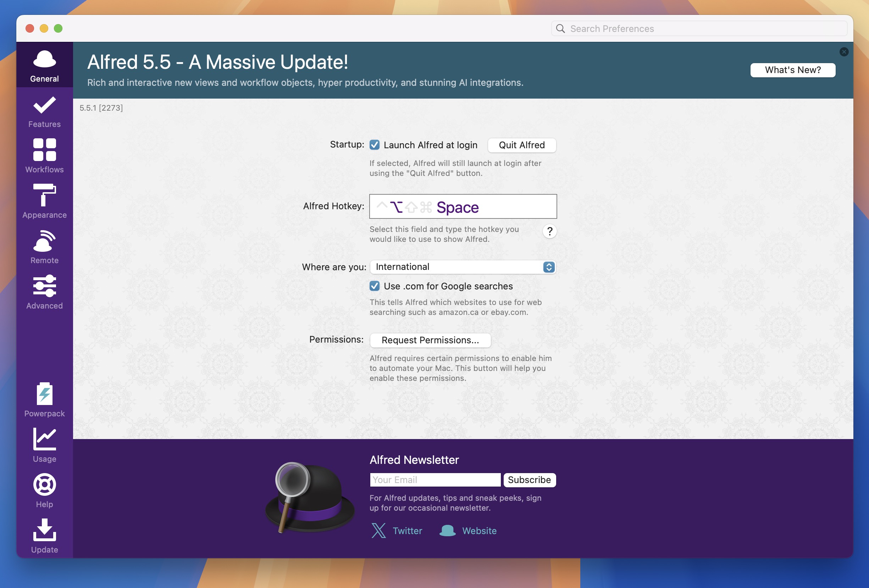Click the Alfred hat and magnifier logo
869x588 pixels.
click(x=310, y=497)
